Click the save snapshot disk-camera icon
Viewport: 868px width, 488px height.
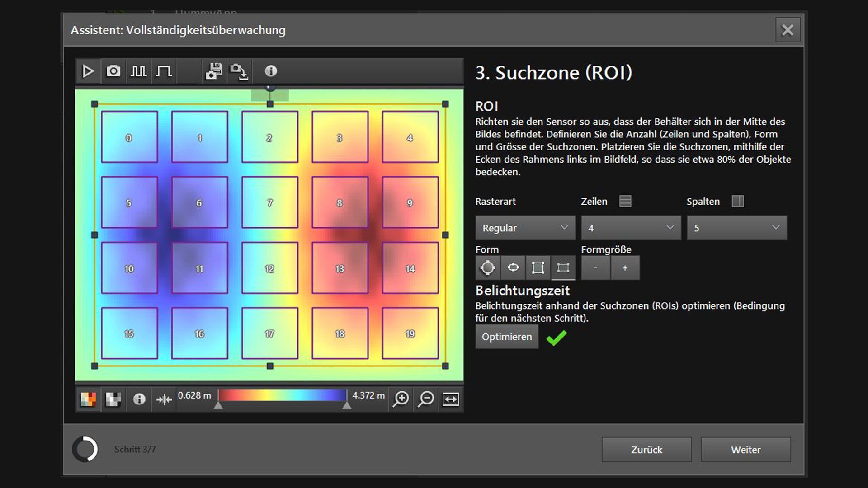tap(214, 71)
